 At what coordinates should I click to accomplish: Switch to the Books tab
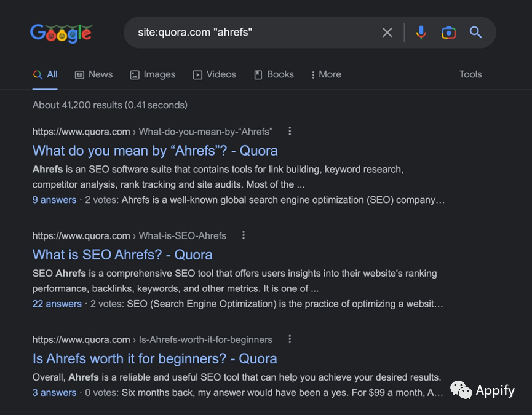tap(274, 74)
